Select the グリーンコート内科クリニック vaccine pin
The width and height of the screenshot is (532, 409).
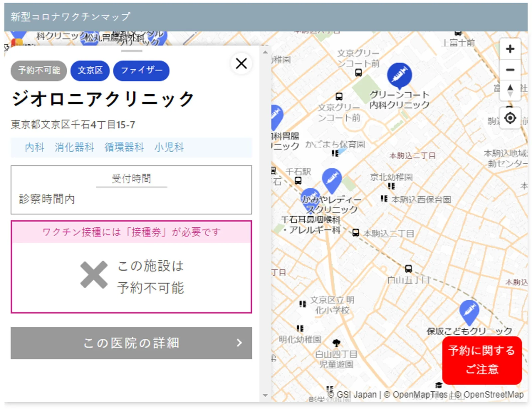399,75
